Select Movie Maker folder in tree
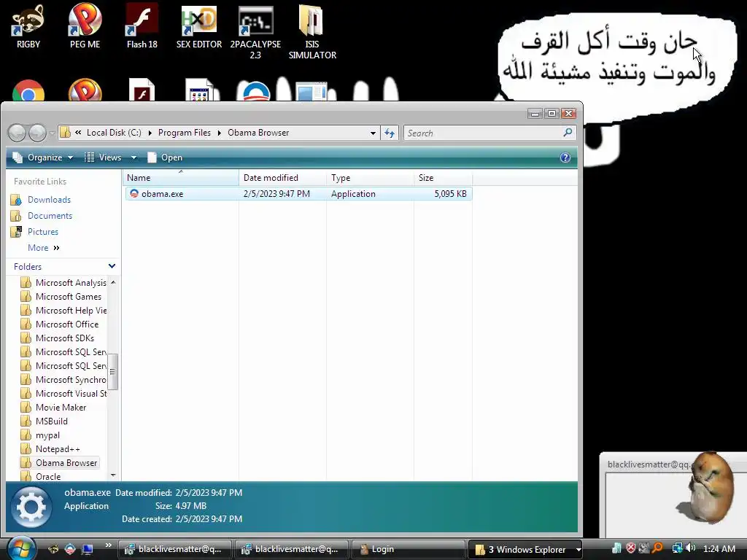The height and width of the screenshot is (560, 747). 53,408
